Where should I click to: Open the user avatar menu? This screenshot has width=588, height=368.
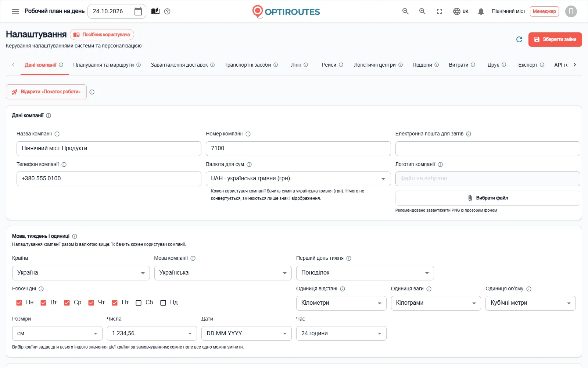571,11
